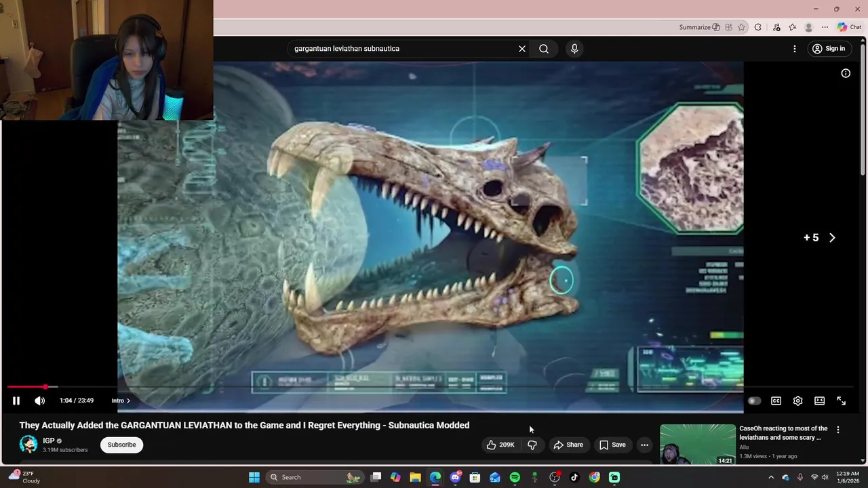Toggle the autoplay switch
Screen dimensions: 868x488
click(x=753, y=401)
